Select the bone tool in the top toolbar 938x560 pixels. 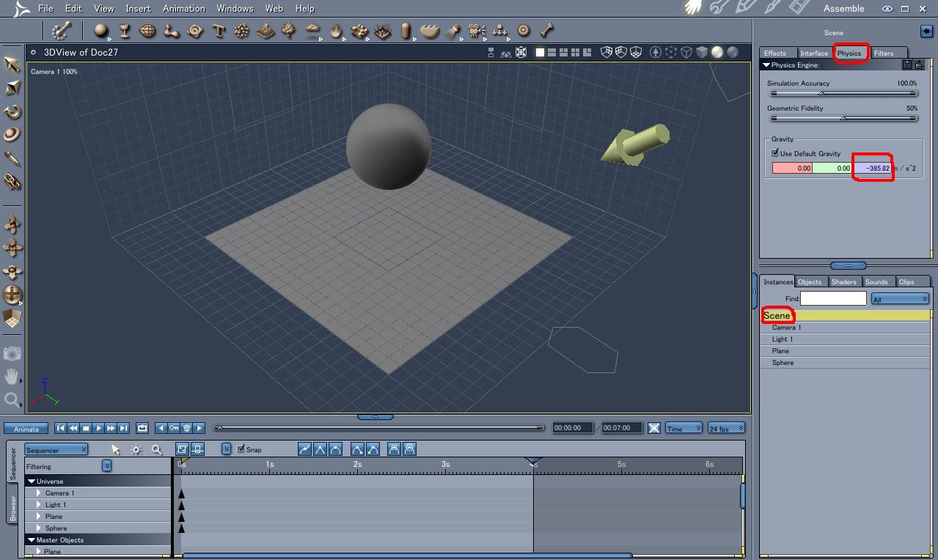[546, 31]
